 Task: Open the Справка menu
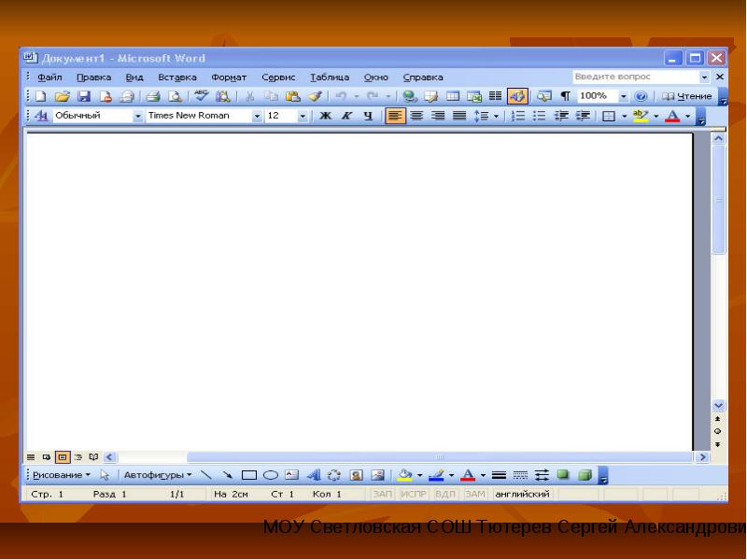pos(423,77)
